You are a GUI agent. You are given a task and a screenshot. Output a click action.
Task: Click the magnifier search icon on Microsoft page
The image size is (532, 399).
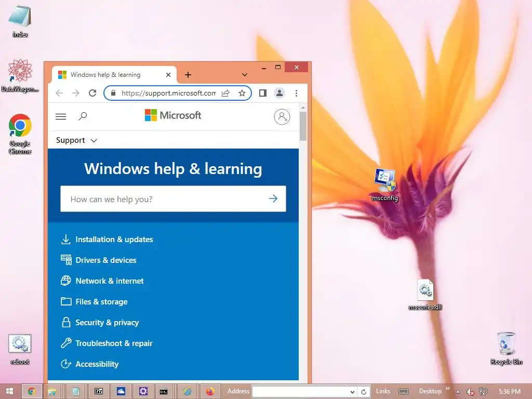pos(83,116)
